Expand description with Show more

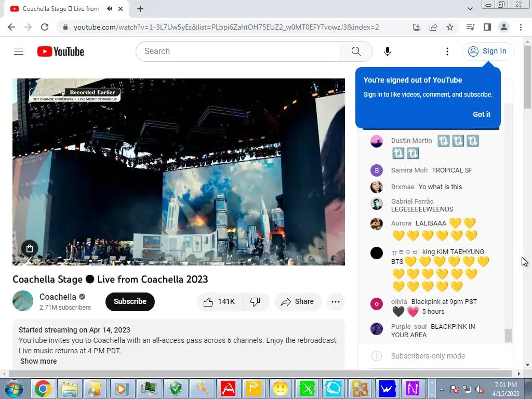click(x=38, y=361)
